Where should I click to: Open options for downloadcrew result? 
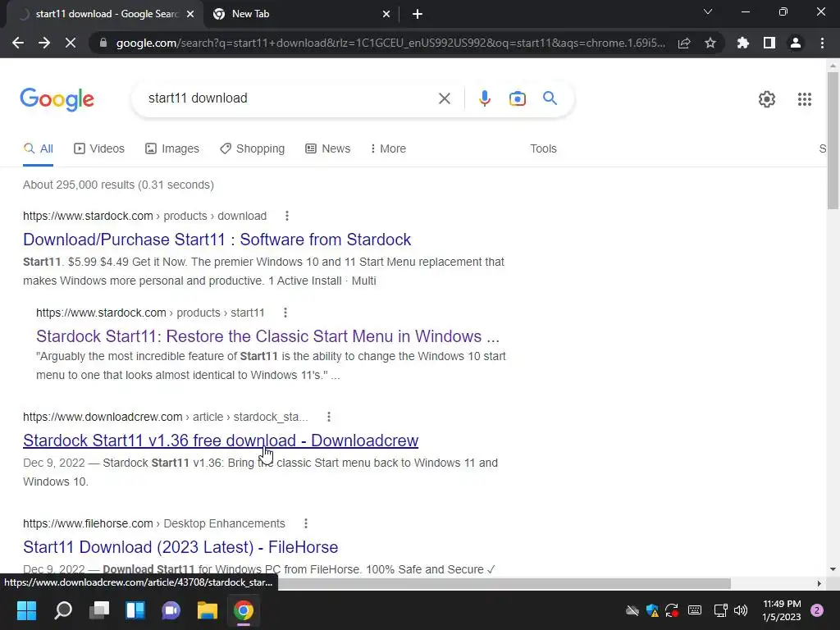pyautogui.click(x=329, y=417)
